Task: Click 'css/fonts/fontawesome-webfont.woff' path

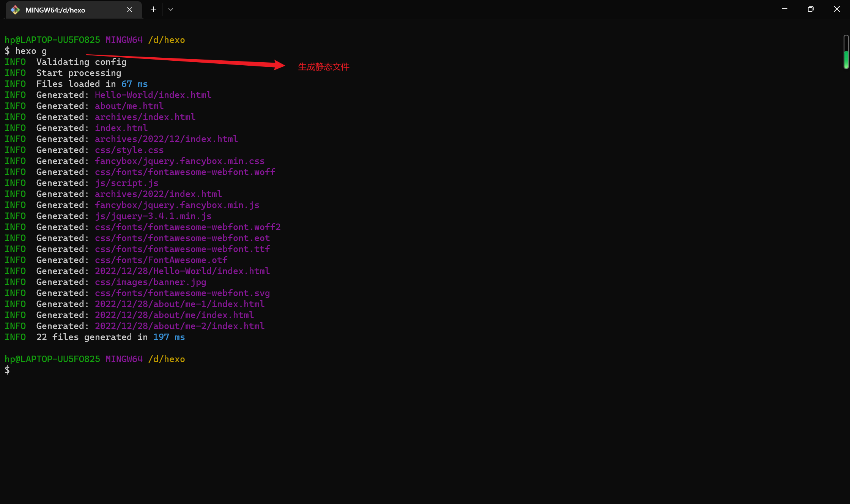Action: point(185,172)
